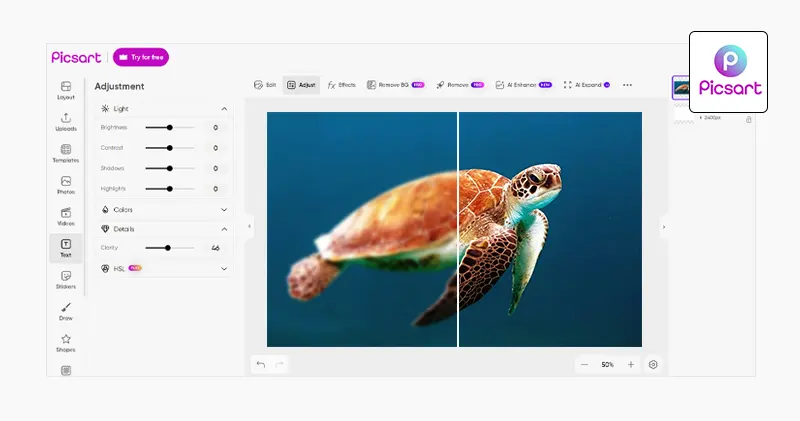Collapse the Light section
The height and width of the screenshot is (421, 800).
224,109
